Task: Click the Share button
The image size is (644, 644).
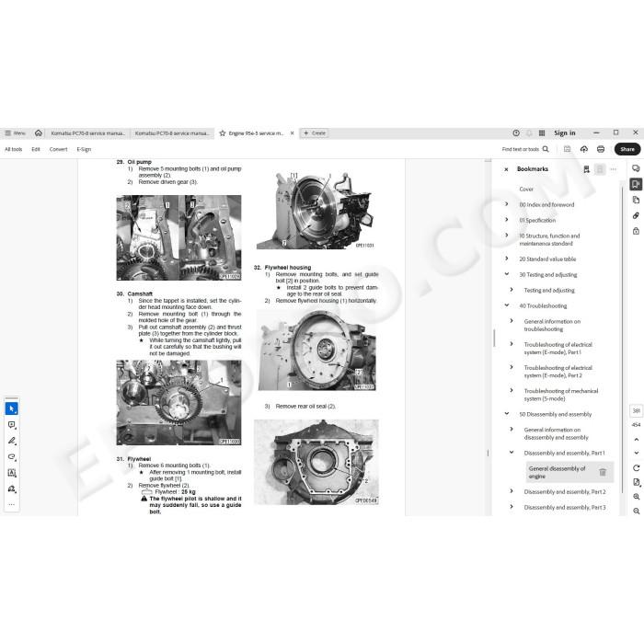Action: [627, 149]
